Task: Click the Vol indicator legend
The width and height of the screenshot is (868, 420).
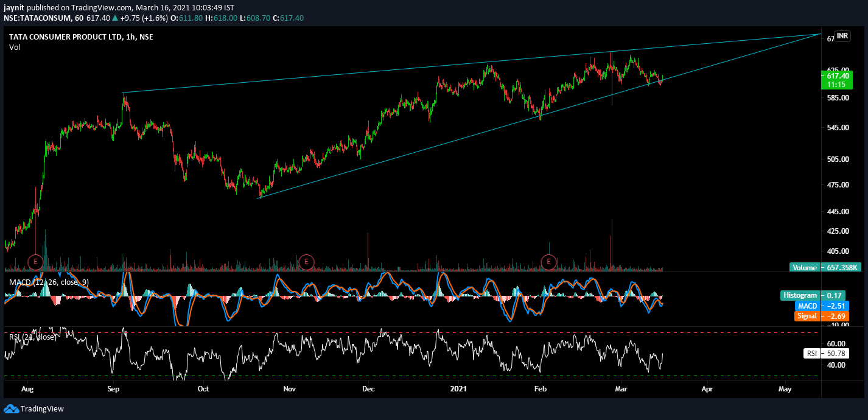Action: point(15,47)
